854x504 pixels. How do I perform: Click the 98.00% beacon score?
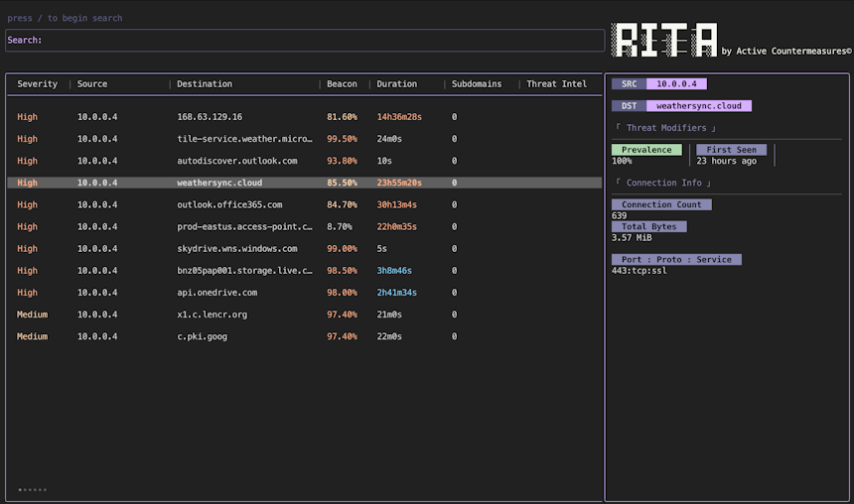pos(342,293)
